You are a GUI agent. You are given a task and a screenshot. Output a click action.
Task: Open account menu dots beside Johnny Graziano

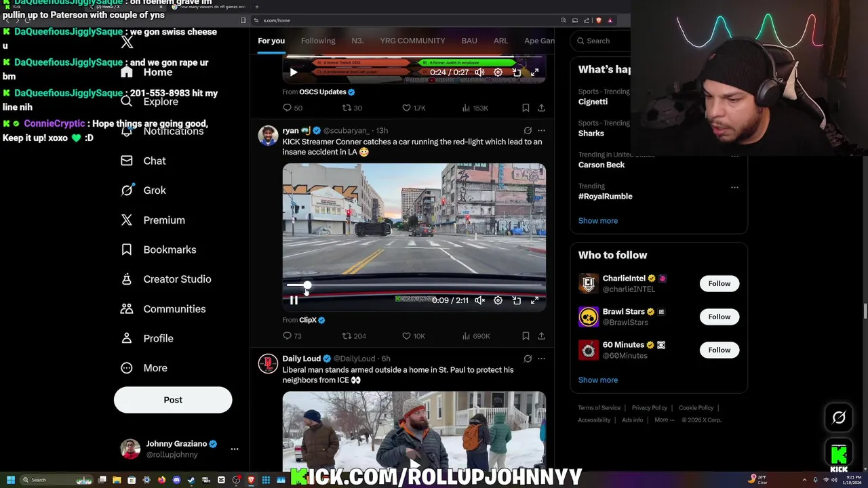click(x=235, y=449)
